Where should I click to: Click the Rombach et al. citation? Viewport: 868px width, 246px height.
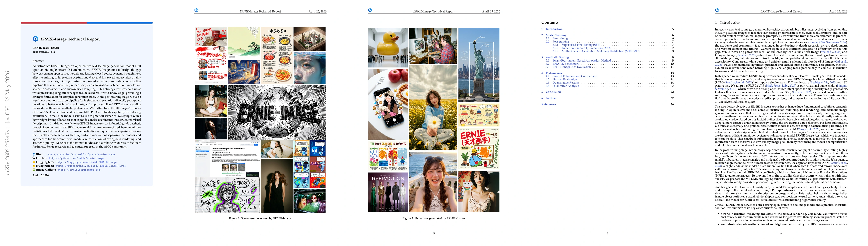(x=739, y=83)
